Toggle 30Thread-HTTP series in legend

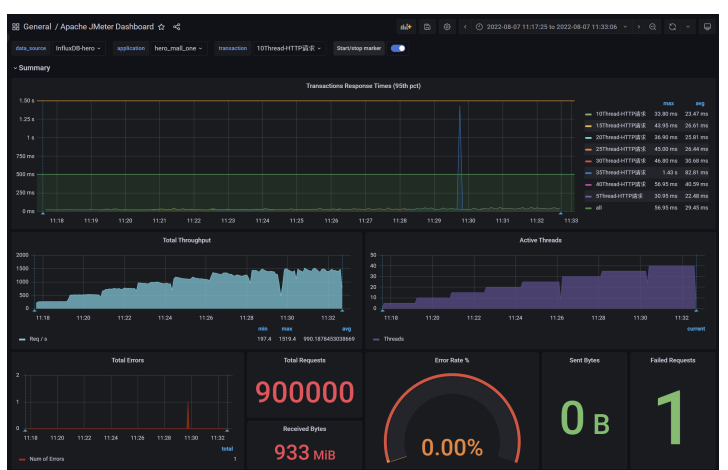pyautogui.click(x=620, y=161)
